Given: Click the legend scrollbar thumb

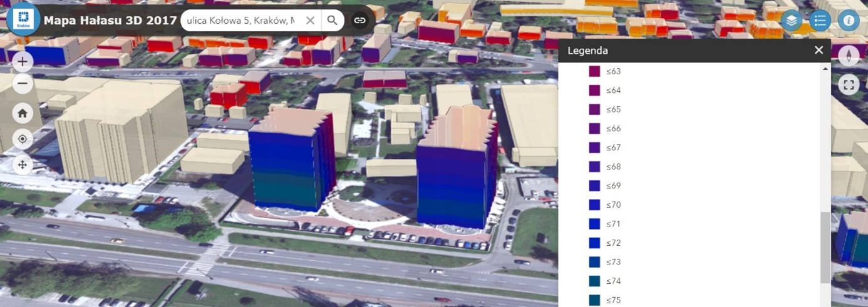Looking at the screenshot, I should coord(825,247).
